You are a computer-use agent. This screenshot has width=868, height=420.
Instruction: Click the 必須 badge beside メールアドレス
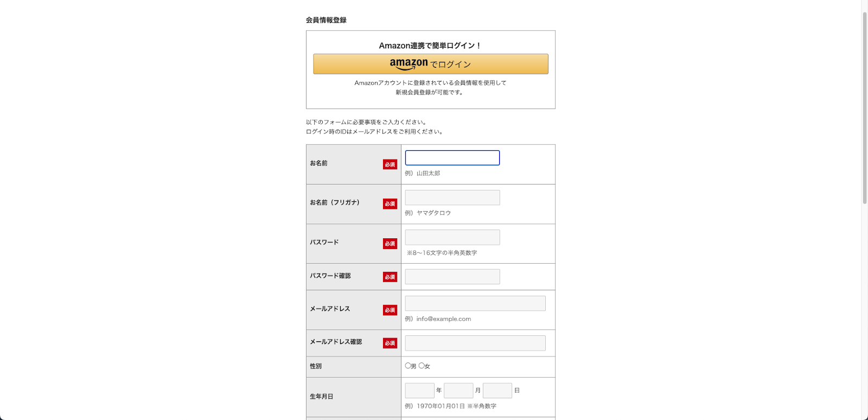click(390, 310)
